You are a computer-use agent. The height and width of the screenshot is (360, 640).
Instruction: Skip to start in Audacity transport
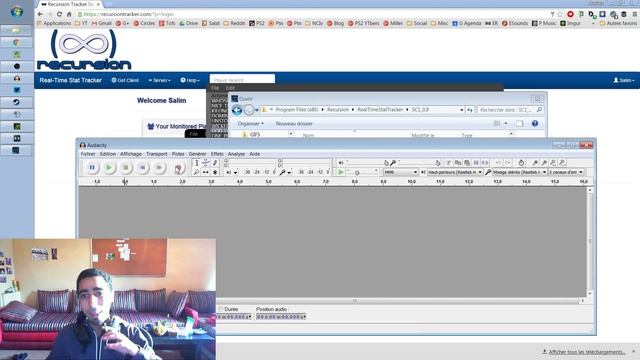(142, 167)
